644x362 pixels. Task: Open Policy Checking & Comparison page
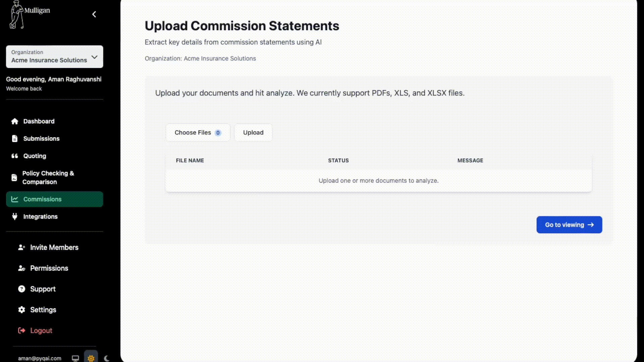pos(48,178)
